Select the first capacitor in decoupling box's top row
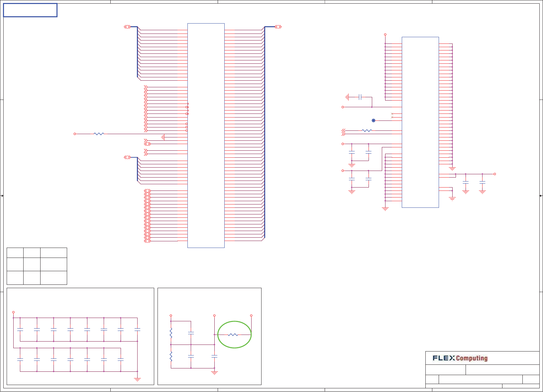The height and width of the screenshot is (392, 543). click(x=20, y=330)
